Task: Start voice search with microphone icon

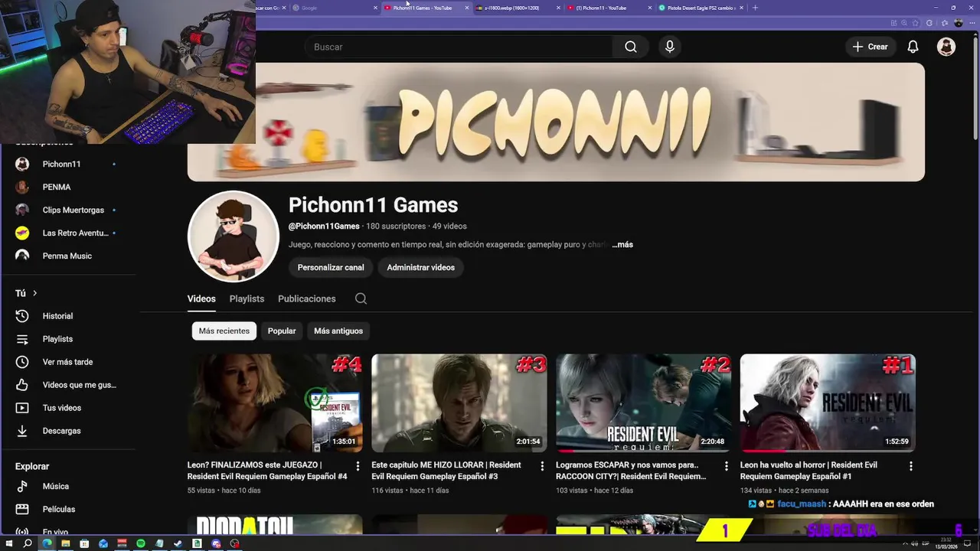Action: pyautogui.click(x=670, y=47)
